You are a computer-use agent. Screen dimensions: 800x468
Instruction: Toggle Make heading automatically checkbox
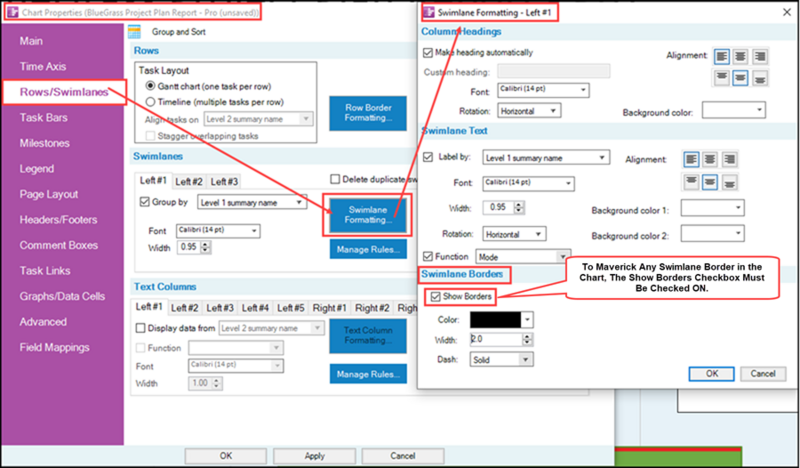click(428, 53)
